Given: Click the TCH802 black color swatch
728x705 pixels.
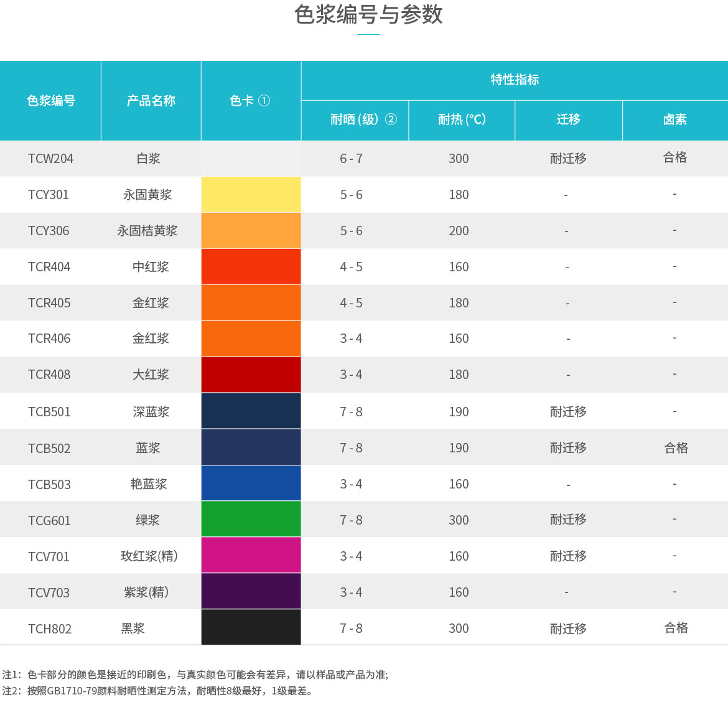Looking at the screenshot, I should pos(251,627).
